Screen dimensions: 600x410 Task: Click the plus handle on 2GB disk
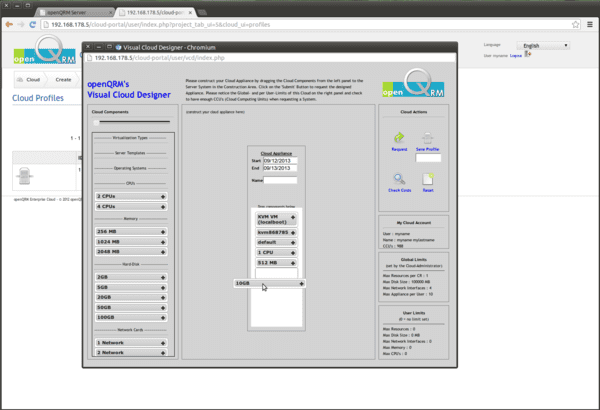[x=163, y=277]
